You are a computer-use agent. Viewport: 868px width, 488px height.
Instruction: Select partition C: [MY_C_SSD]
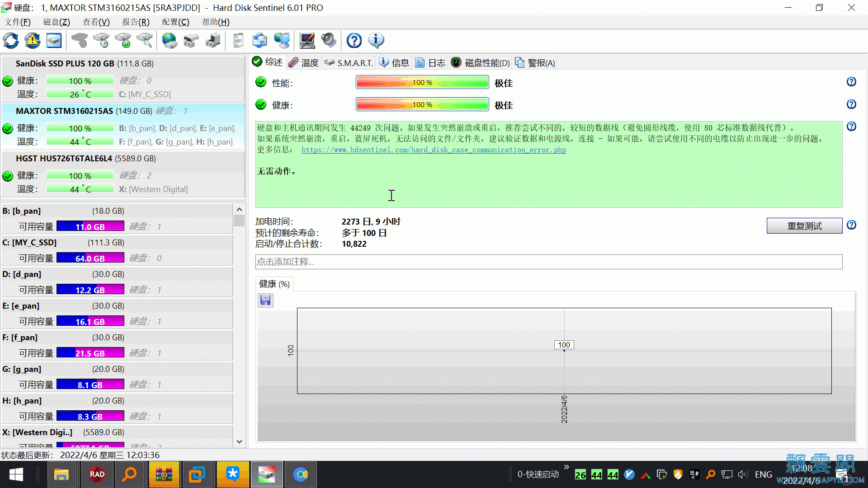tap(117, 250)
